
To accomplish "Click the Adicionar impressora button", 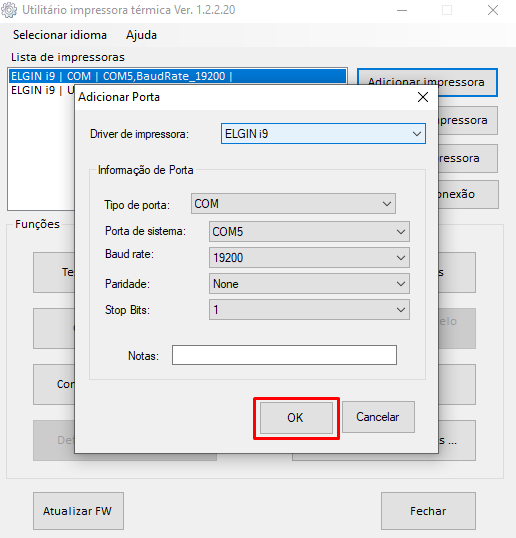I will click(427, 82).
